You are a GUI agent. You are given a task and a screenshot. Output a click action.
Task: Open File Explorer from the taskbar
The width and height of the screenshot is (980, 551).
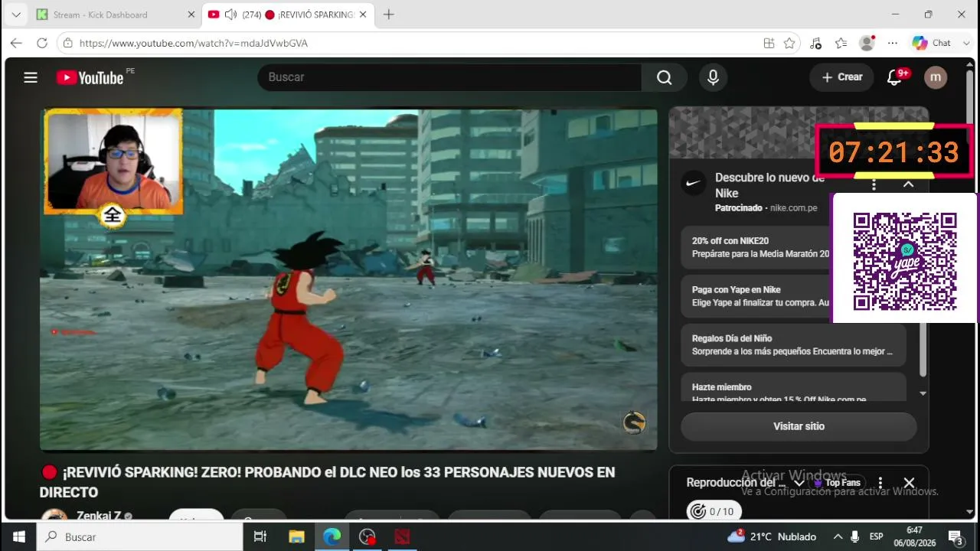pyautogui.click(x=296, y=536)
